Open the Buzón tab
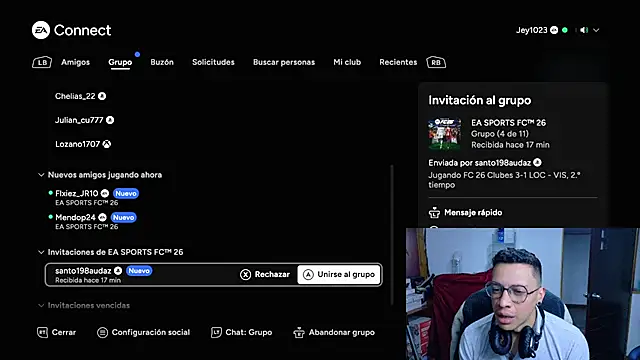The height and width of the screenshot is (360, 640). point(162,62)
